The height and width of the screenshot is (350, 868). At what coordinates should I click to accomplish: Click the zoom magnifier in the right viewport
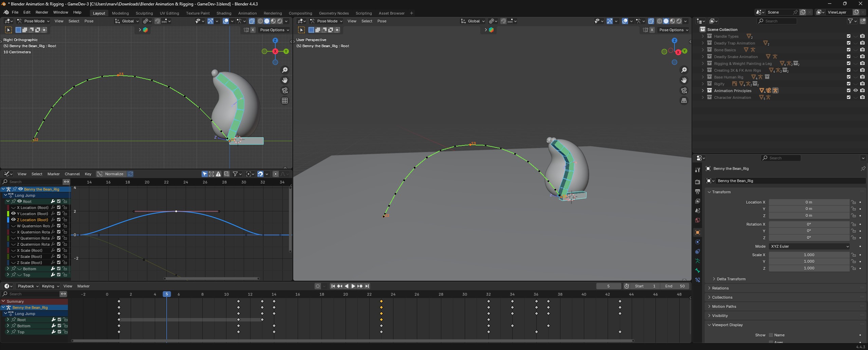tap(684, 70)
